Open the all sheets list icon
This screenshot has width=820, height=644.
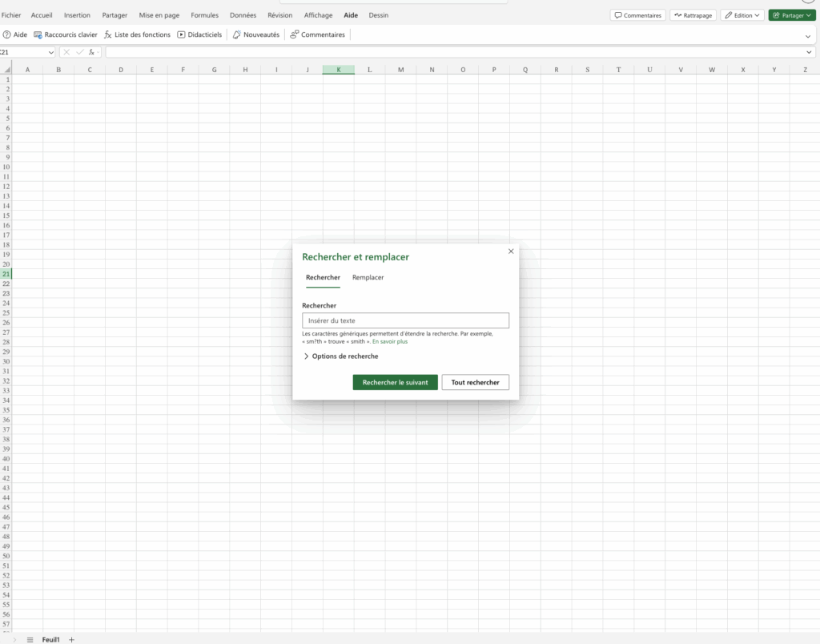[30, 639]
